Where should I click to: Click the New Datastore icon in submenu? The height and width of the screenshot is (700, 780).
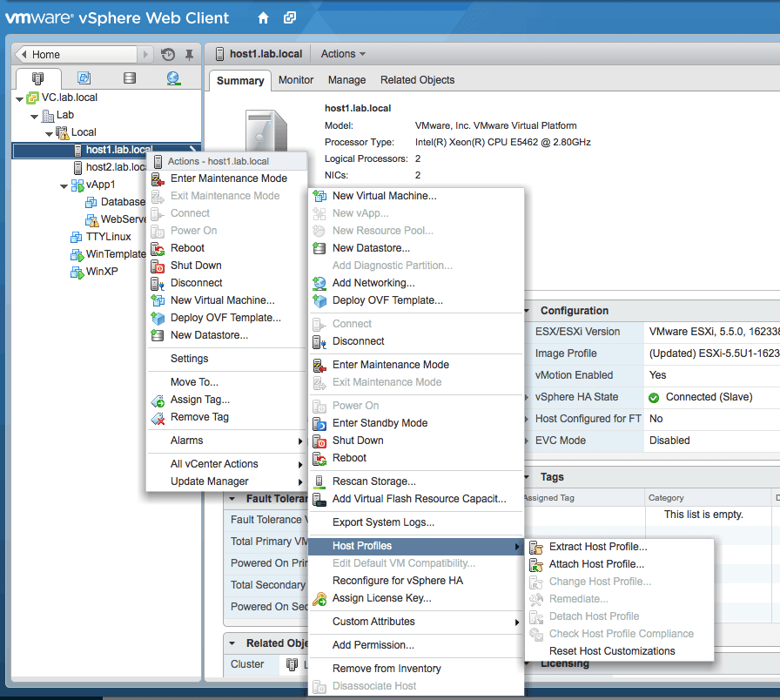pos(319,248)
